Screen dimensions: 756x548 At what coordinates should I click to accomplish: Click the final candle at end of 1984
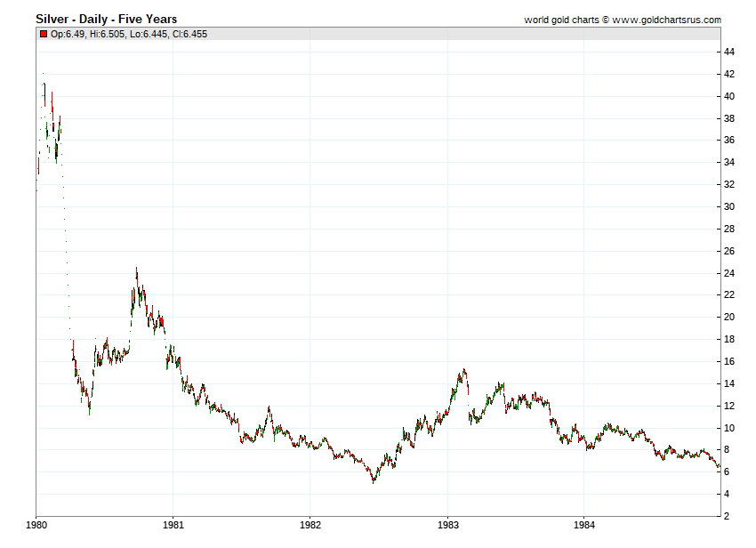tap(719, 466)
